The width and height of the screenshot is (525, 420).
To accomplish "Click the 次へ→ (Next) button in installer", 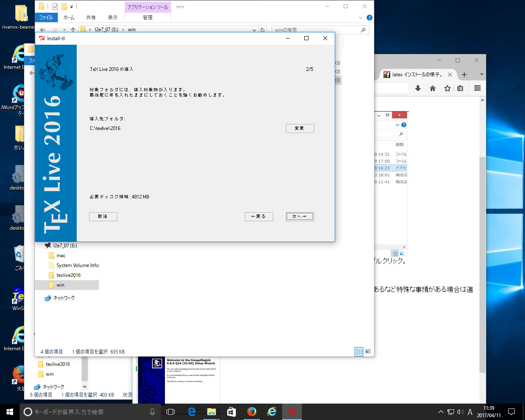I will coord(300,216).
